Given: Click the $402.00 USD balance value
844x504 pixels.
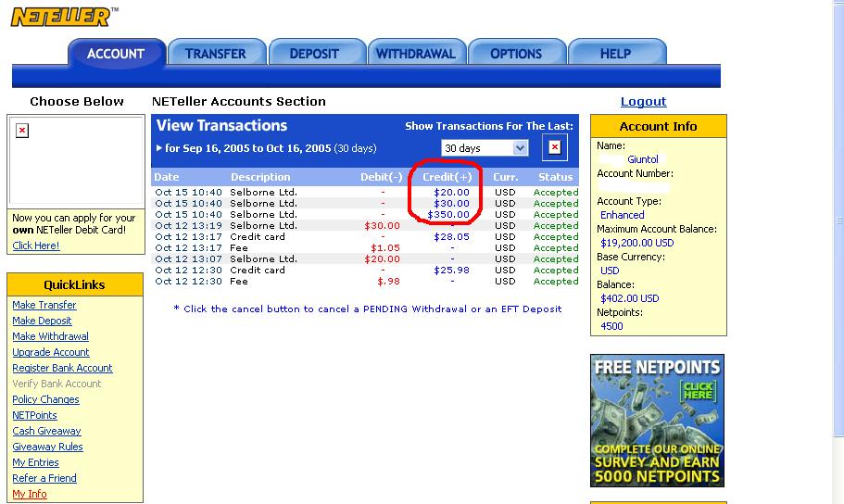Looking at the screenshot, I should [x=630, y=298].
